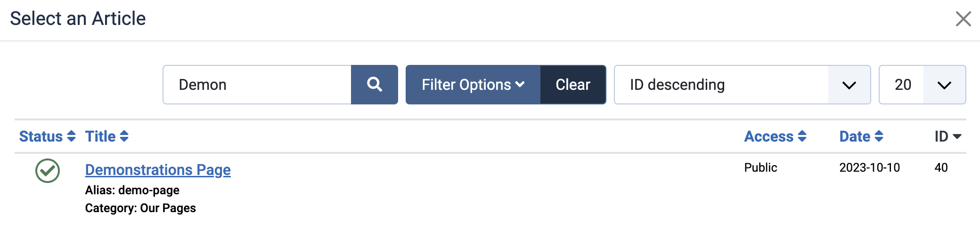Close the Select an Article dialog

tap(963, 19)
